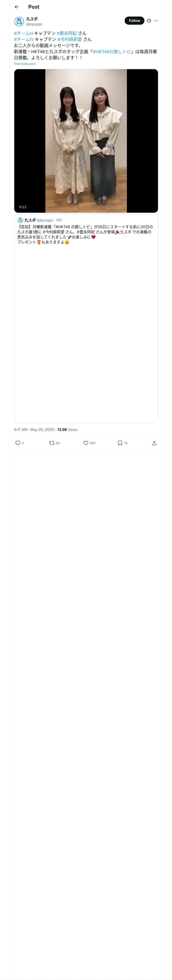Go back using the arrow icon
This screenshot has height=980, width=172.
point(17,7)
